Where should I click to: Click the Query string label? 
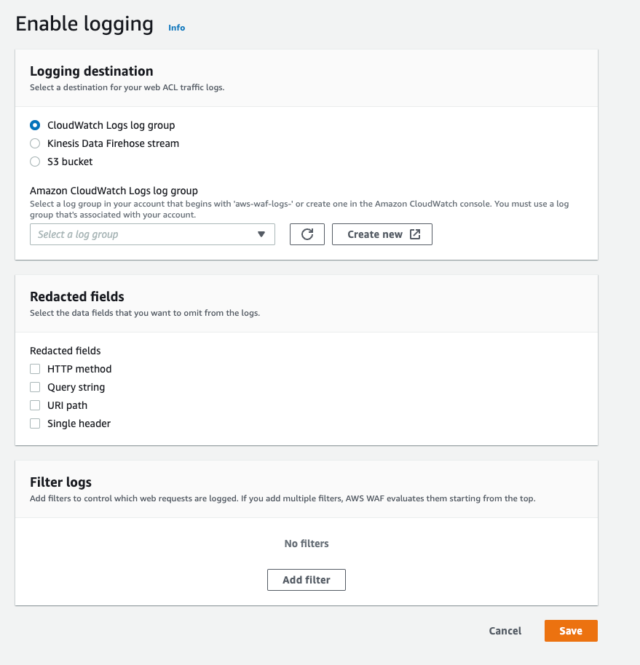click(x=76, y=387)
